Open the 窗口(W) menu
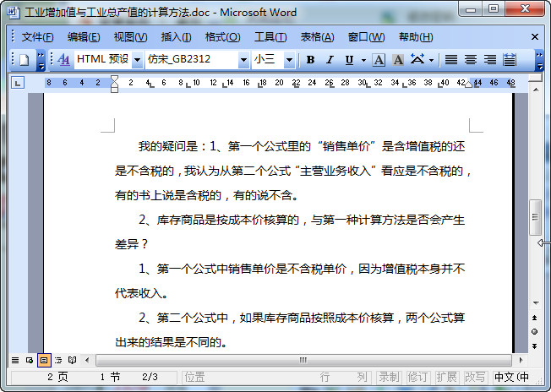Screen dimensions: 551x392 [366, 37]
